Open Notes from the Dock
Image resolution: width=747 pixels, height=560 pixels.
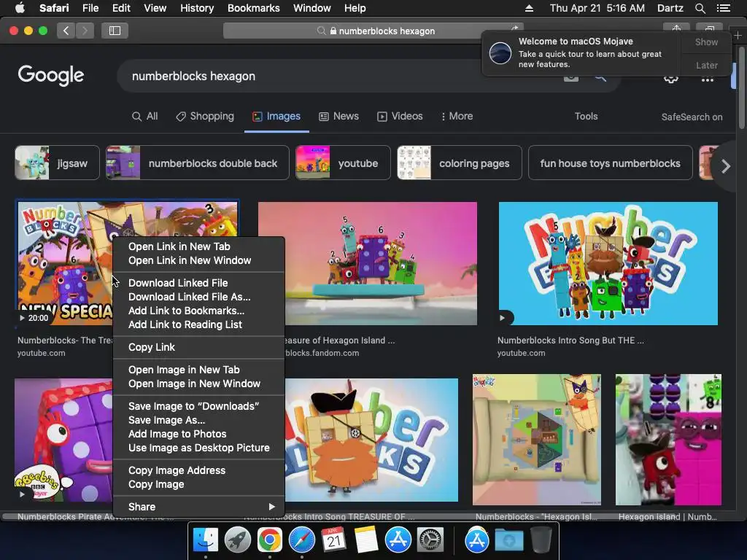(366, 540)
